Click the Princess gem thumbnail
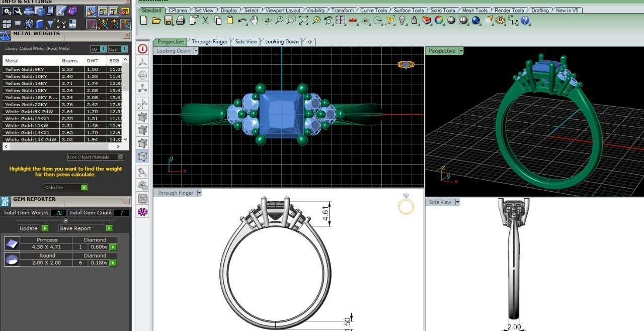This screenshot has width=644, height=331. pos(12,243)
